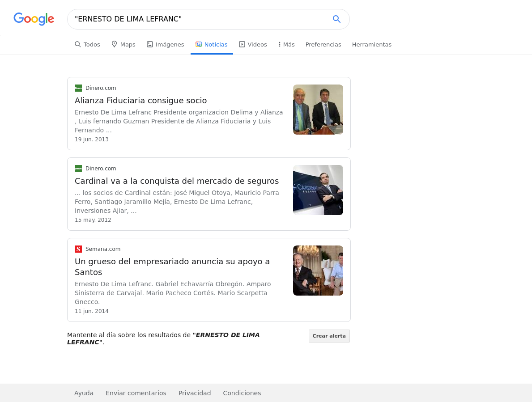This screenshot has width=532, height=402.
Task: Open article 'Alianza Fiduciaria consigue socio'
Action: click(141, 101)
